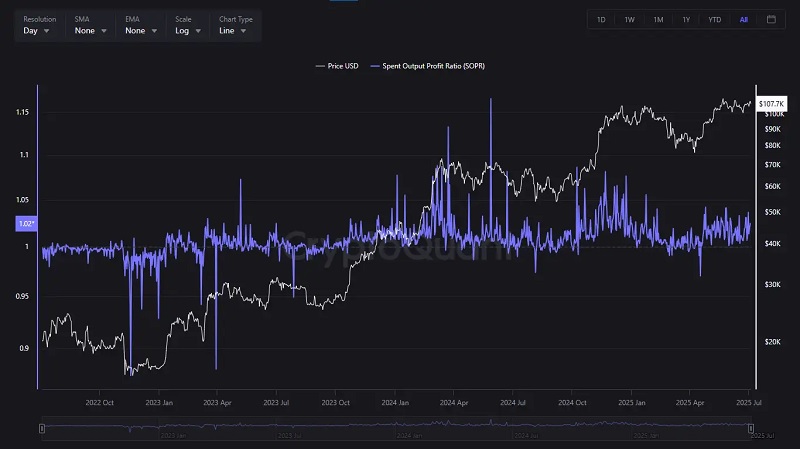Click the 1.02 SOPR value marker
The image size is (800, 449).
(27, 223)
